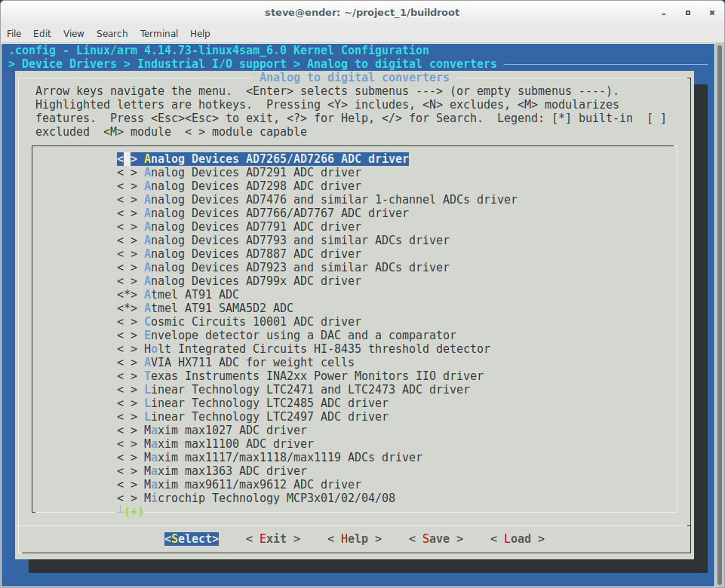Click the Select button

tap(191, 538)
